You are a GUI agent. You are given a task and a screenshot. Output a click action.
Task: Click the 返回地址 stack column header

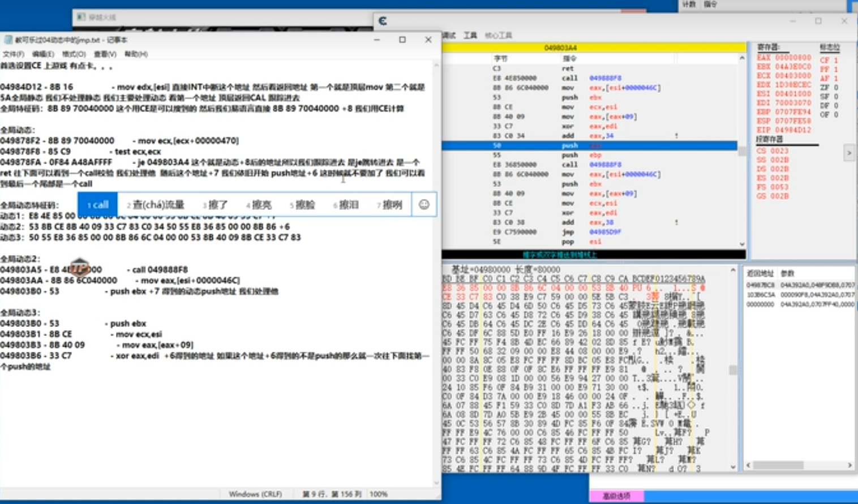point(760,273)
